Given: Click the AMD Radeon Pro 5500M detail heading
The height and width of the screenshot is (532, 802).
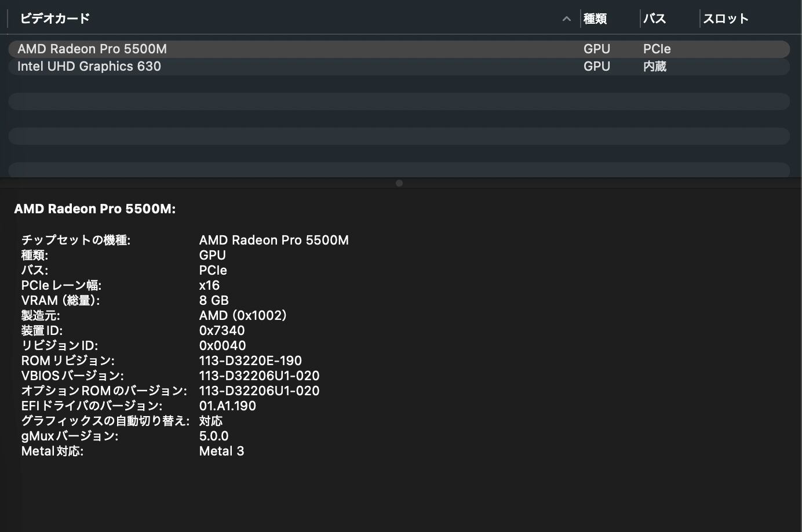Looking at the screenshot, I should coord(95,209).
